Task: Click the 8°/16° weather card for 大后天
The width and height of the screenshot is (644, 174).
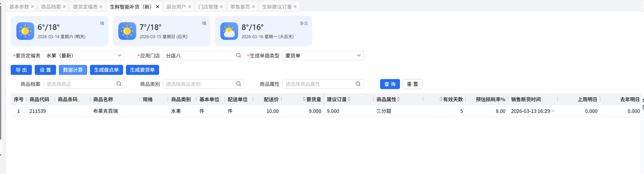Action: pyautogui.click(x=264, y=31)
